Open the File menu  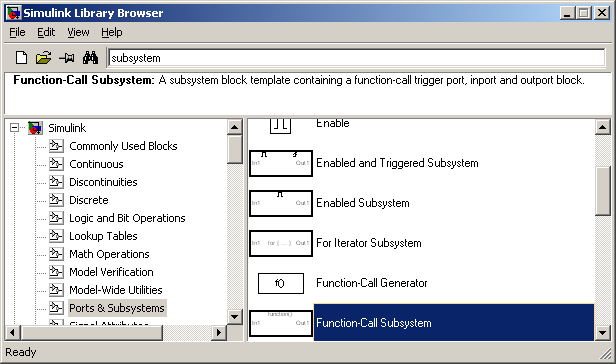17,32
